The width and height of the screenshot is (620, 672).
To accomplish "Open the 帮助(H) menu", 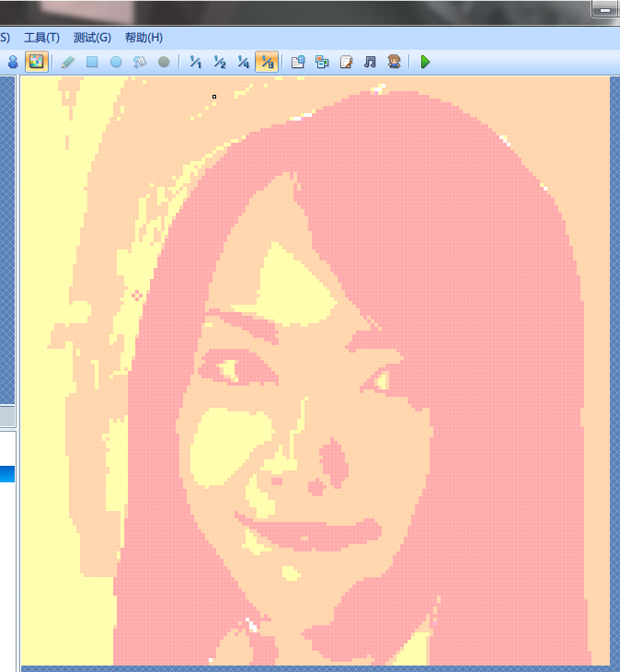I will point(144,38).
